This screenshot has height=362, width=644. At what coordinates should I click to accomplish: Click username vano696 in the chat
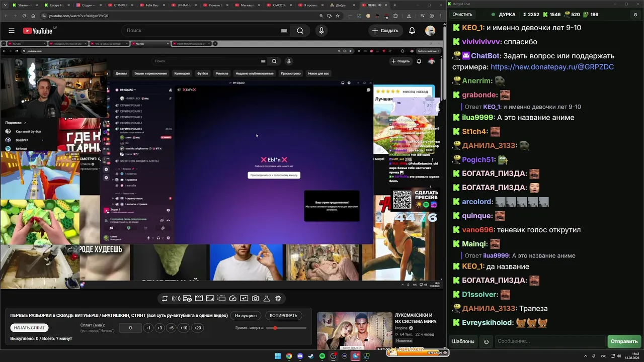(477, 230)
